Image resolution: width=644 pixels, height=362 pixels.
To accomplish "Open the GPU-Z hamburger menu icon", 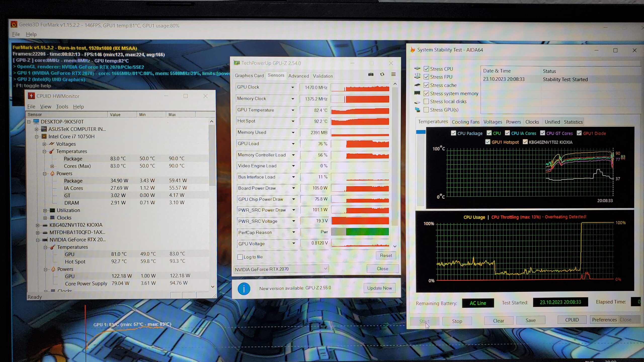I will click(393, 74).
